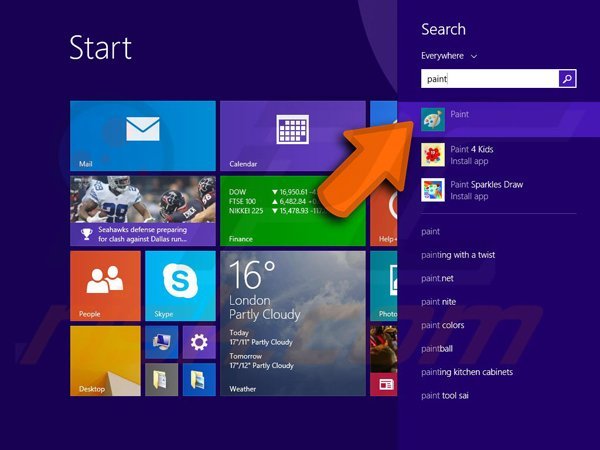Open the Photos tile
The image size is (600, 450).
pos(384,286)
